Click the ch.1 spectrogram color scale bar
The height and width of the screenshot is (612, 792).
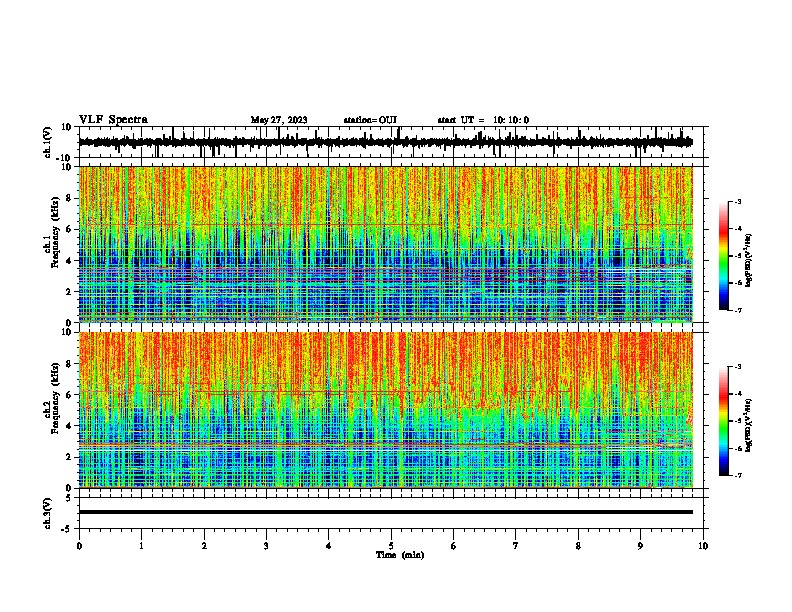(x=724, y=256)
